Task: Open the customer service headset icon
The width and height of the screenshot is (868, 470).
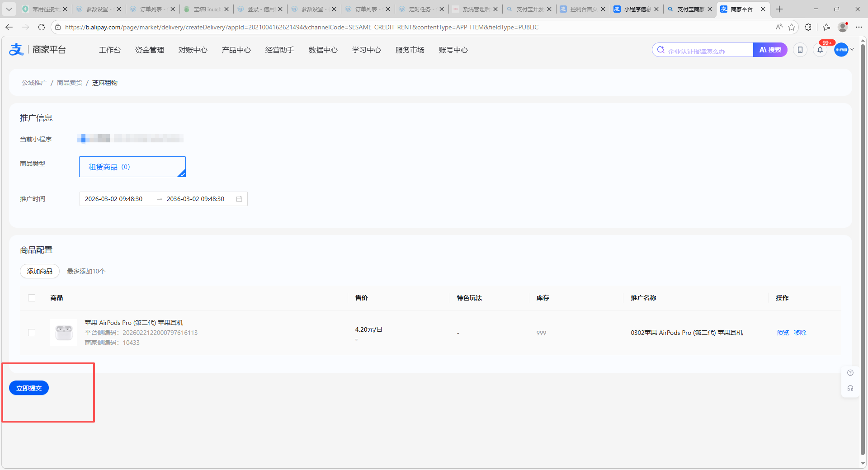Action: [850, 388]
